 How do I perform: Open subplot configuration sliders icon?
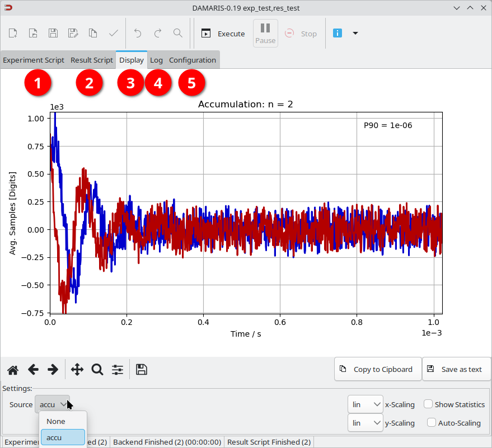[118, 370]
